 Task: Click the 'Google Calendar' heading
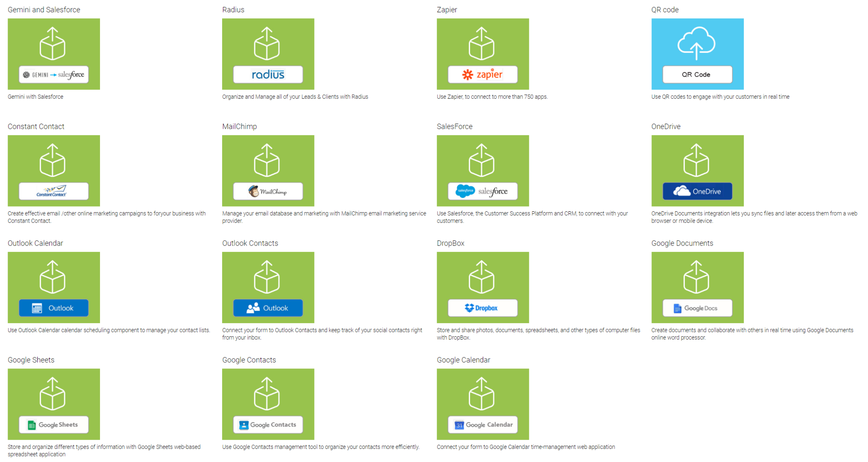[463, 360]
